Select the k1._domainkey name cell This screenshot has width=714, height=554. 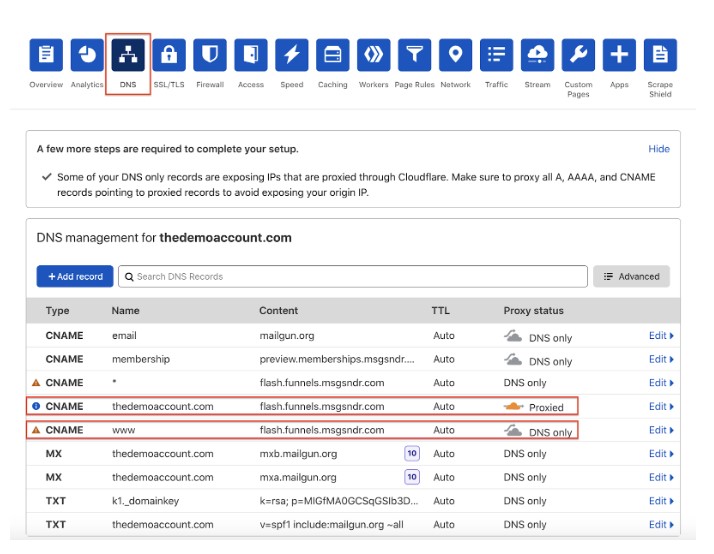[145, 501]
